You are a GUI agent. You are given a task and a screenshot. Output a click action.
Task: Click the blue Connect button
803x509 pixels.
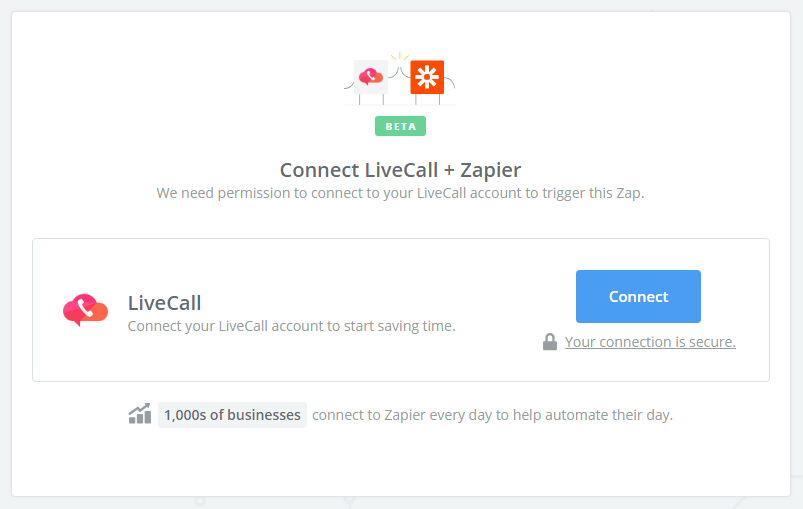tap(638, 296)
